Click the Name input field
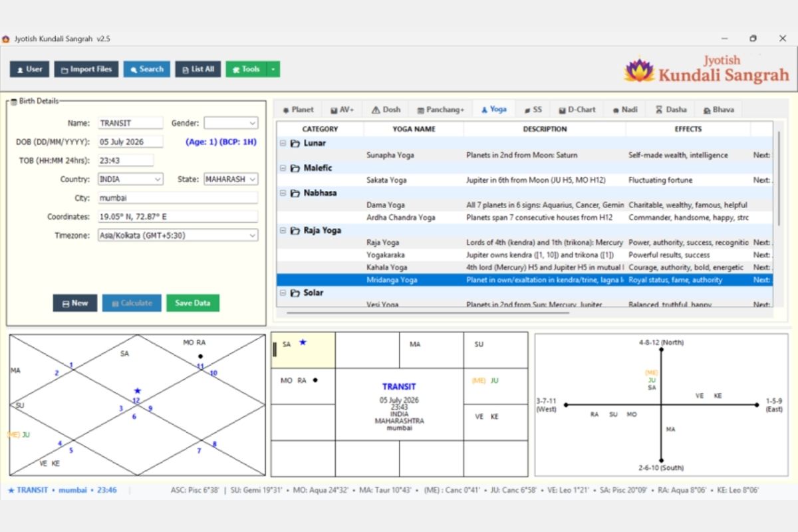The image size is (798, 532). (x=130, y=123)
